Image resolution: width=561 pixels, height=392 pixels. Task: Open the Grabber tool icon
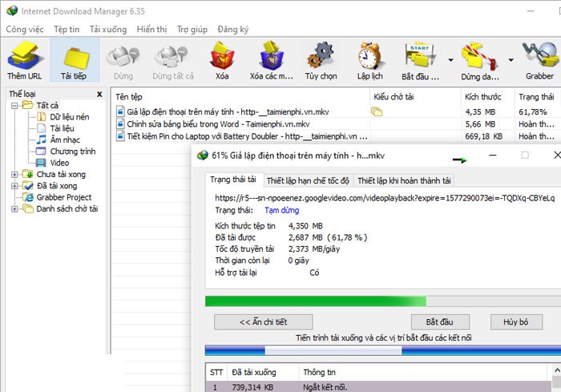(x=540, y=60)
